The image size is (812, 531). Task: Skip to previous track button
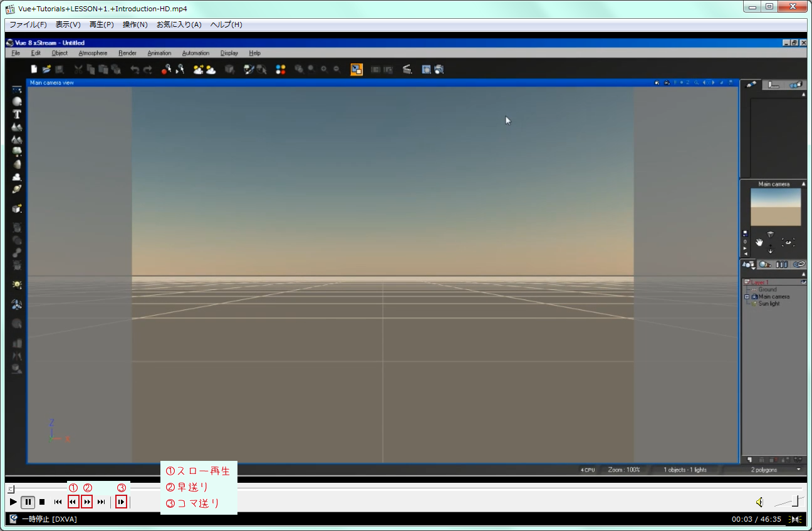pyautogui.click(x=58, y=502)
